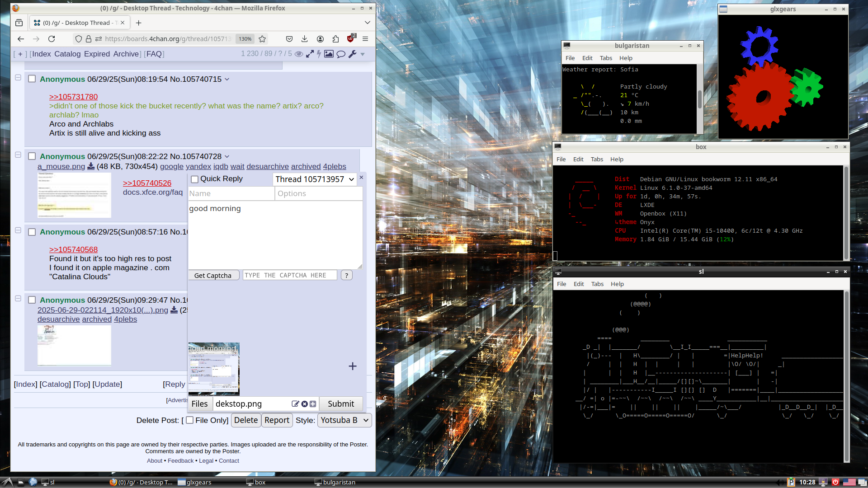
Task: Open File menu in sl terminal
Action: [x=561, y=284]
